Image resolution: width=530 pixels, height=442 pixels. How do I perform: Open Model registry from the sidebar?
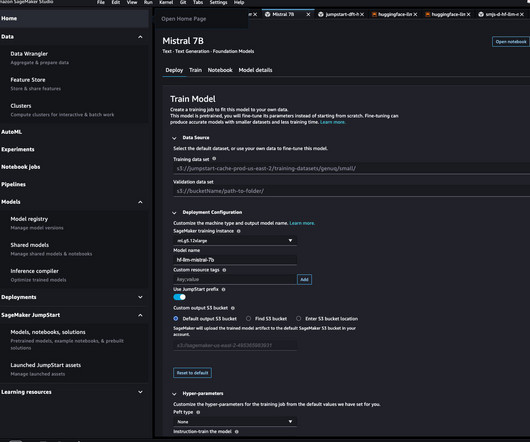tap(29, 219)
